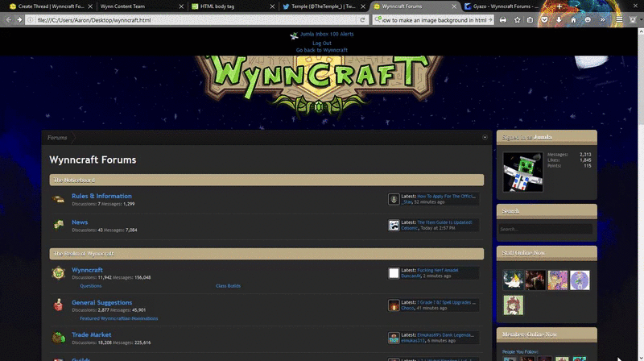Switch to the Temple Twitter tab
Viewport: 644px width, 361px height.
tap(323, 6)
